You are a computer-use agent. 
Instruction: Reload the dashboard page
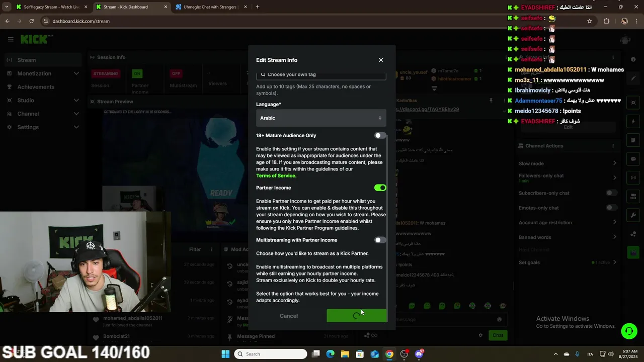click(31, 21)
